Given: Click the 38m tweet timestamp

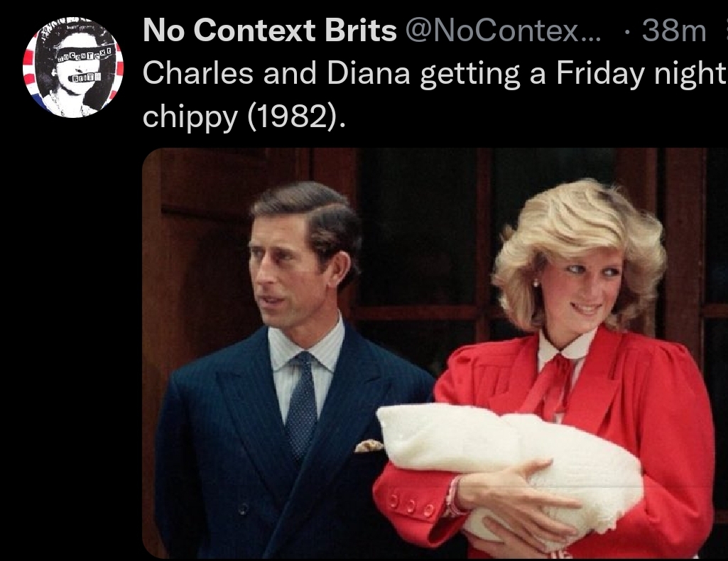Looking at the screenshot, I should click(x=674, y=31).
